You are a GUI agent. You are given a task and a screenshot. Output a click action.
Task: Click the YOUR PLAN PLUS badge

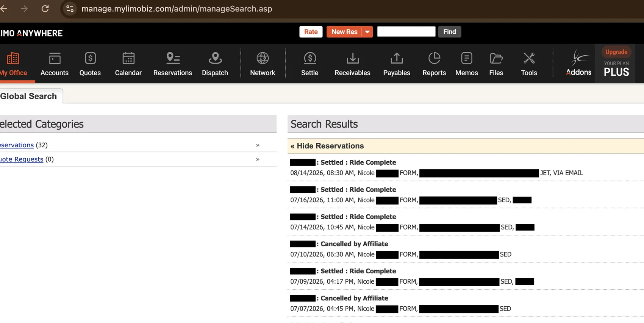tap(616, 69)
